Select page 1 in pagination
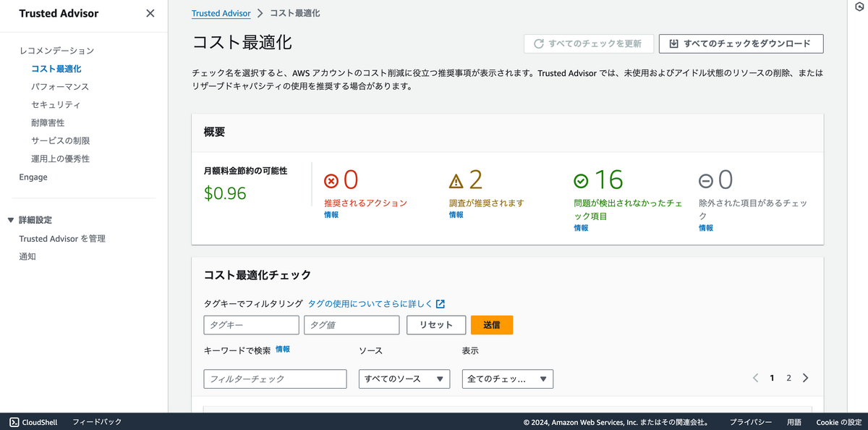868x430 pixels. [x=772, y=378]
